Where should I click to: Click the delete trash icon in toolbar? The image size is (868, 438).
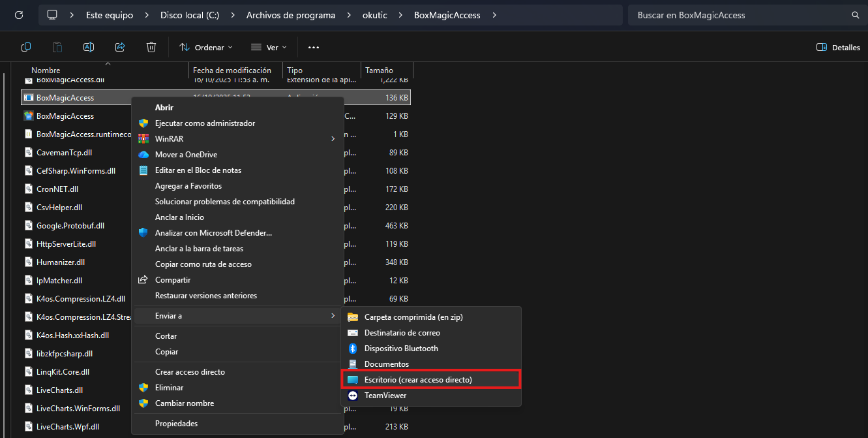[151, 47]
